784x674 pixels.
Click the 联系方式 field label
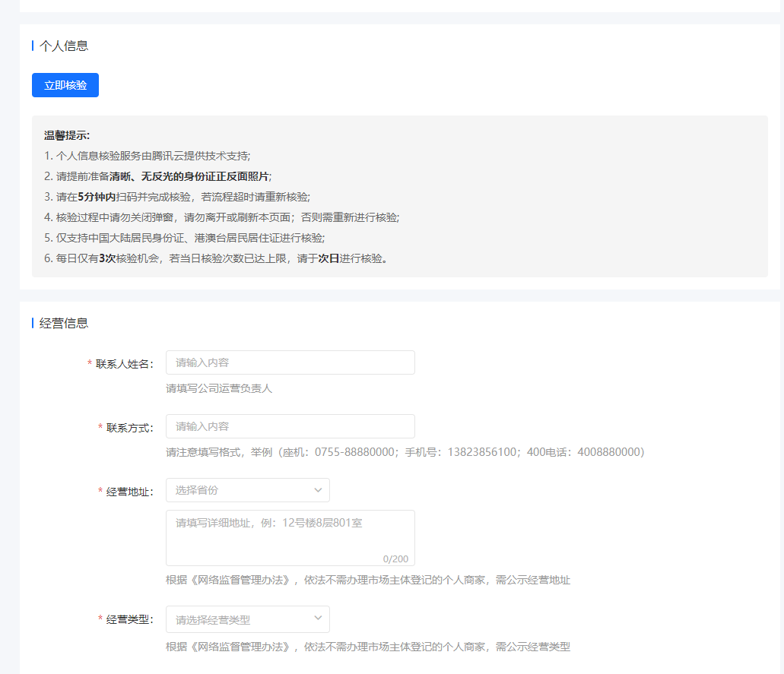point(130,428)
